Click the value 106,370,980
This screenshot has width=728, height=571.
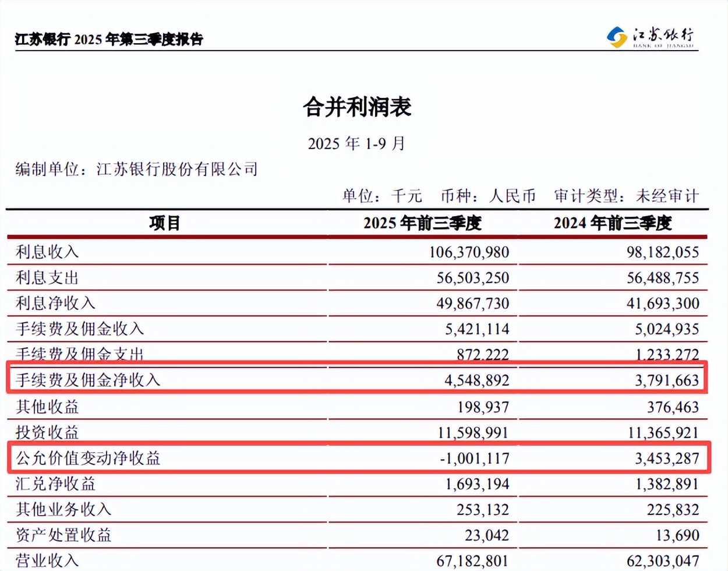[x=469, y=252]
